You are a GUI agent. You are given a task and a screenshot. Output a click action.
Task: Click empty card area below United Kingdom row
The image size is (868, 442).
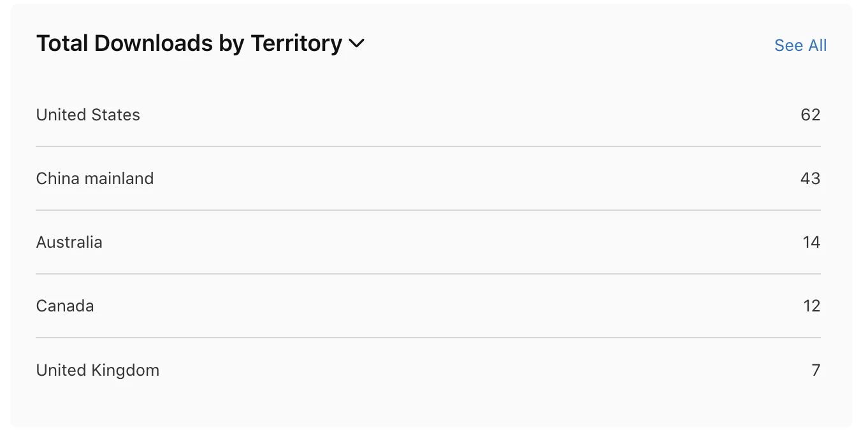(428, 408)
